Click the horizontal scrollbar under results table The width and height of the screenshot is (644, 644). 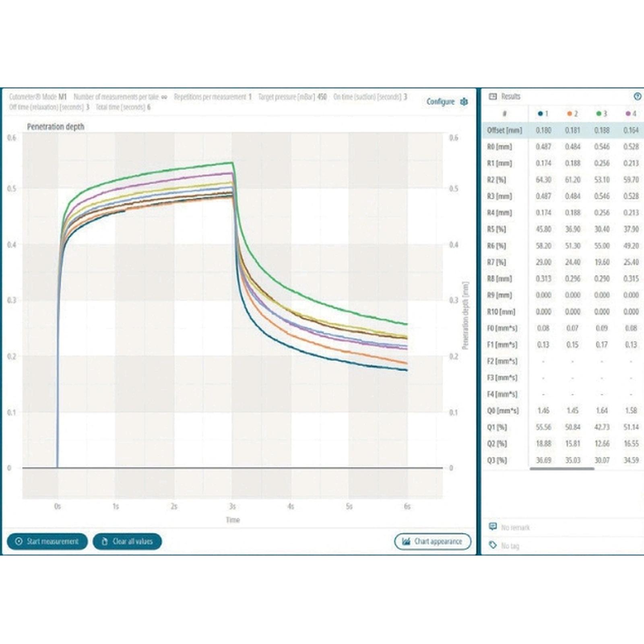pyautogui.click(x=562, y=469)
